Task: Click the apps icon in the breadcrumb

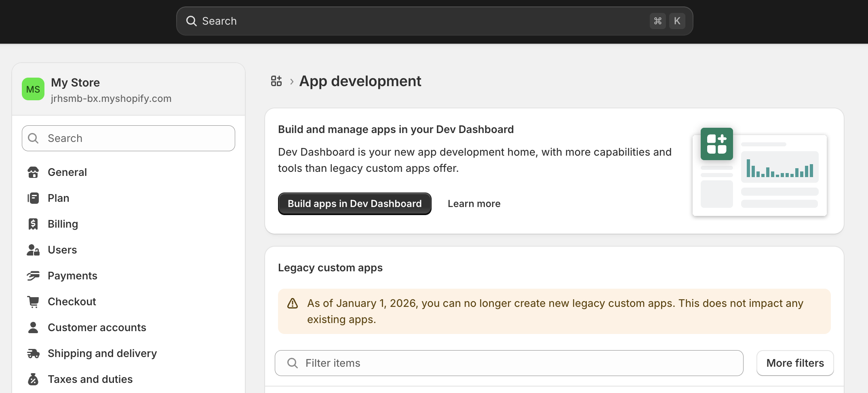Action: 276,81
